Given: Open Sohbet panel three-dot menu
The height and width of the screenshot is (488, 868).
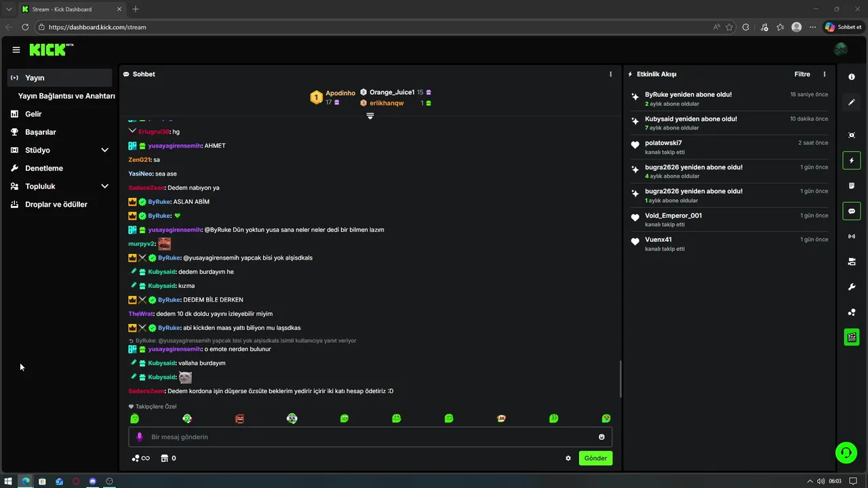Looking at the screenshot, I should 610,74.
